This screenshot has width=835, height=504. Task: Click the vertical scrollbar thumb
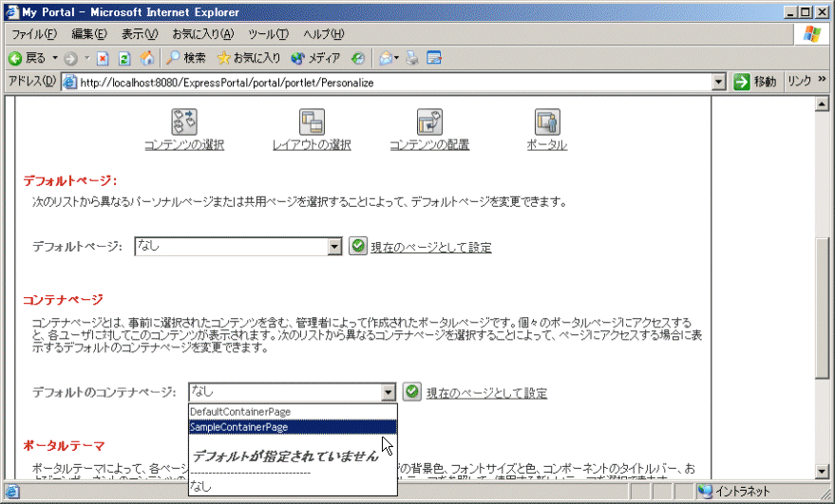click(x=822, y=308)
